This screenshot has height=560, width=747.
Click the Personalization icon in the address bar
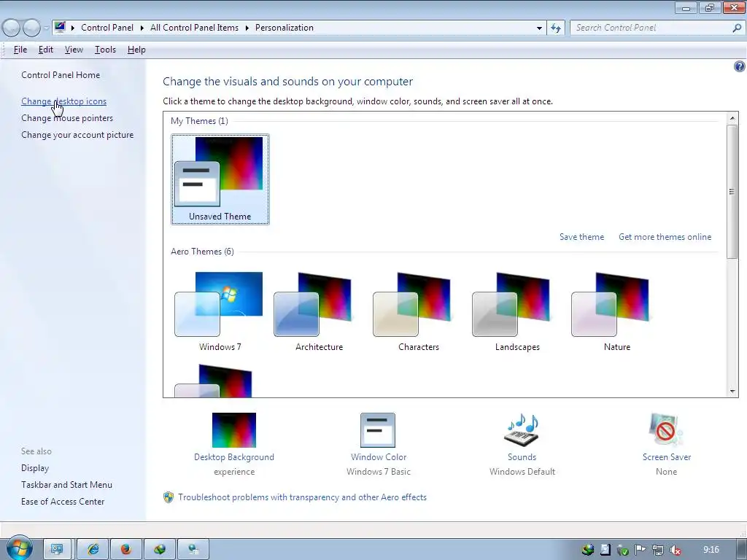(60, 27)
